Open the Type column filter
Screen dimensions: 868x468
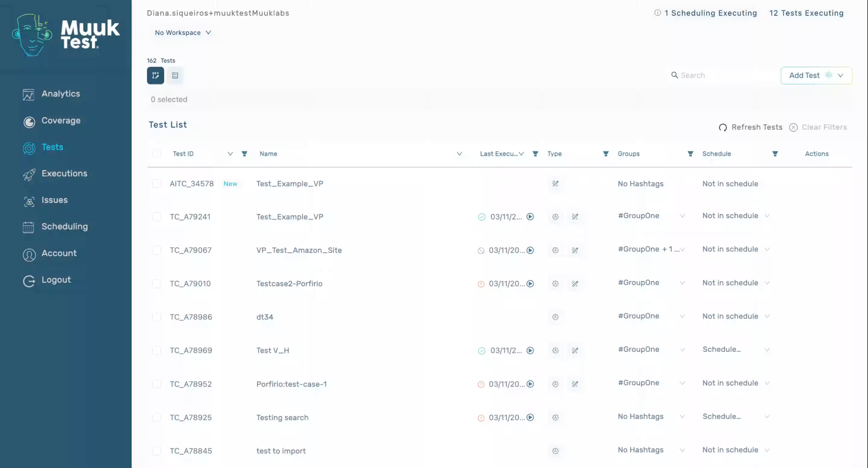coord(606,154)
